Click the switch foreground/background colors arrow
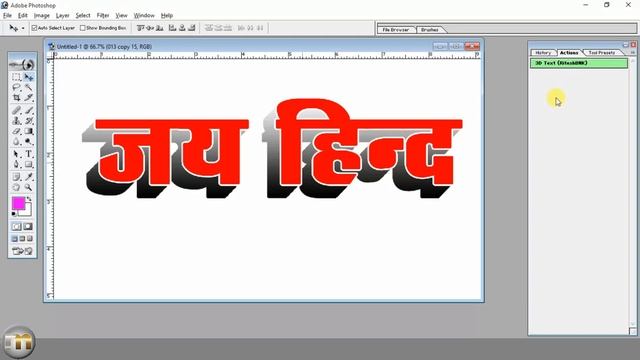Image resolution: width=640 pixels, height=360 pixels. pyautogui.click(x=29, y=199)
